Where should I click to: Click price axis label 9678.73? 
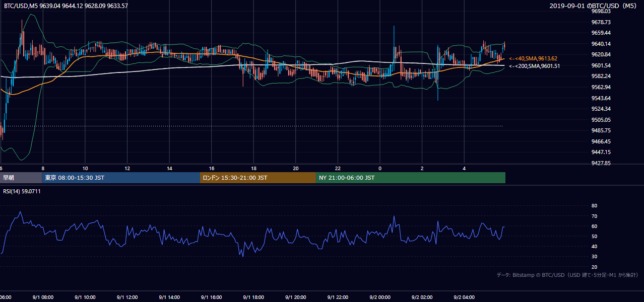(x=601, y=22)
